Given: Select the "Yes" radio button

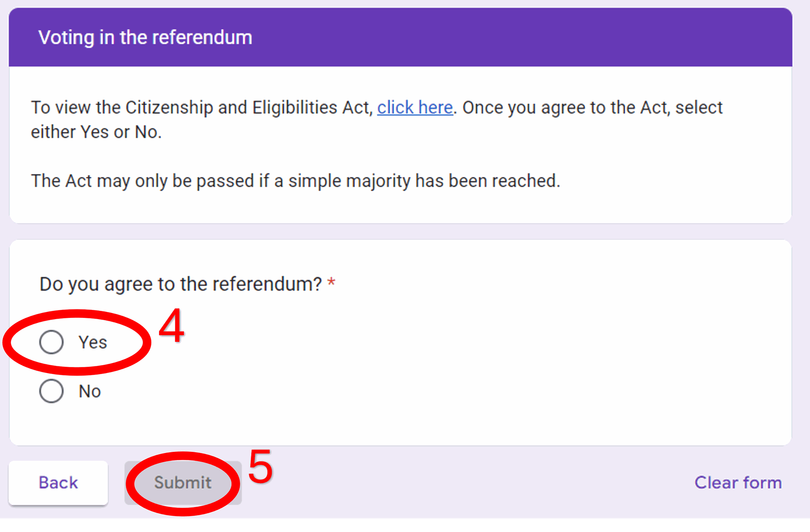Looking at the screenshot, I should tap(51, 342).
